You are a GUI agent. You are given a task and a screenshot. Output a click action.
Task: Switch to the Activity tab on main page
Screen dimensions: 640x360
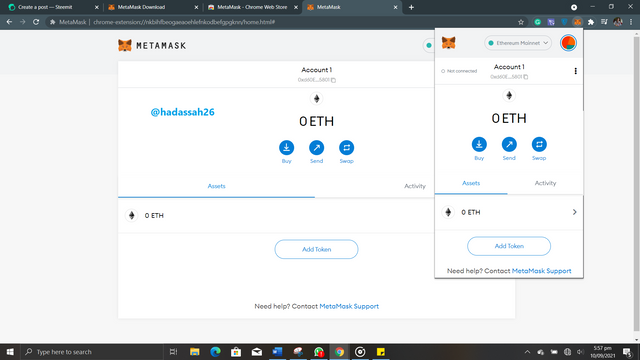pos(415,186)
